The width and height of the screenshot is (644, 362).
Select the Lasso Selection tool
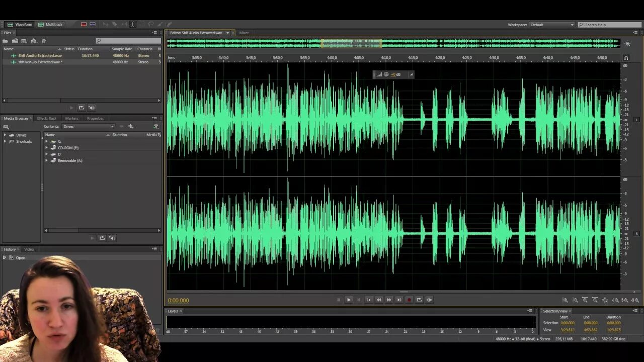(150, 24)
